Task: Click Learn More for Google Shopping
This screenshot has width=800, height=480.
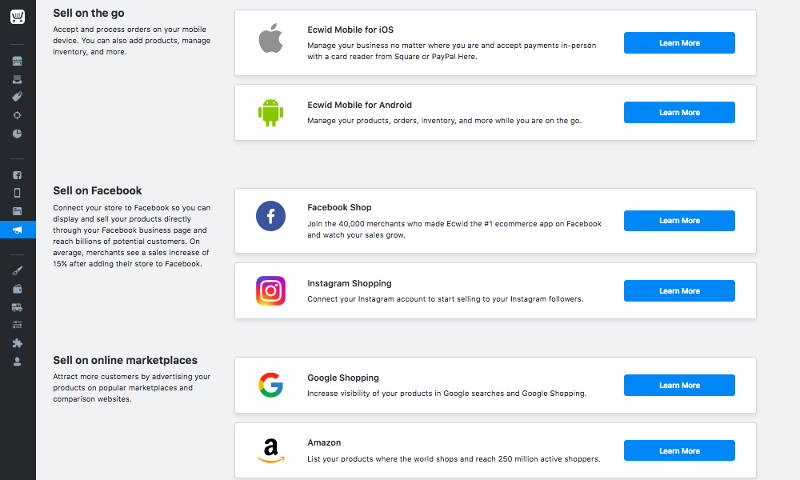Action: [679, 385]
